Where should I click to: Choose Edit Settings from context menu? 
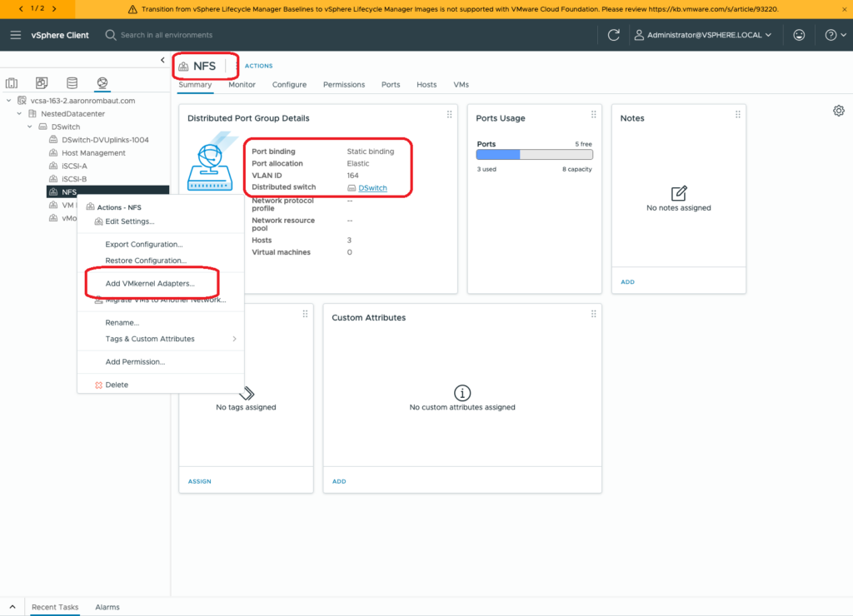129,221
